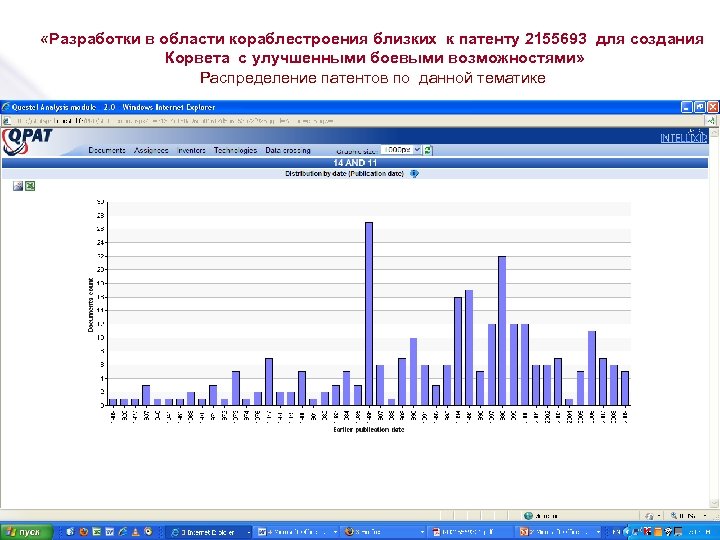Open the Documents menu
Image resolution: width=720 pixels, height=540 pixels.
click(x=107, y=150)
